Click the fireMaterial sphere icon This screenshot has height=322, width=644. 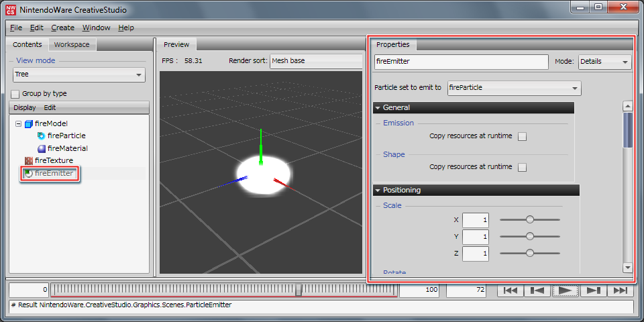pyautogui.click(x=42, y=148)
